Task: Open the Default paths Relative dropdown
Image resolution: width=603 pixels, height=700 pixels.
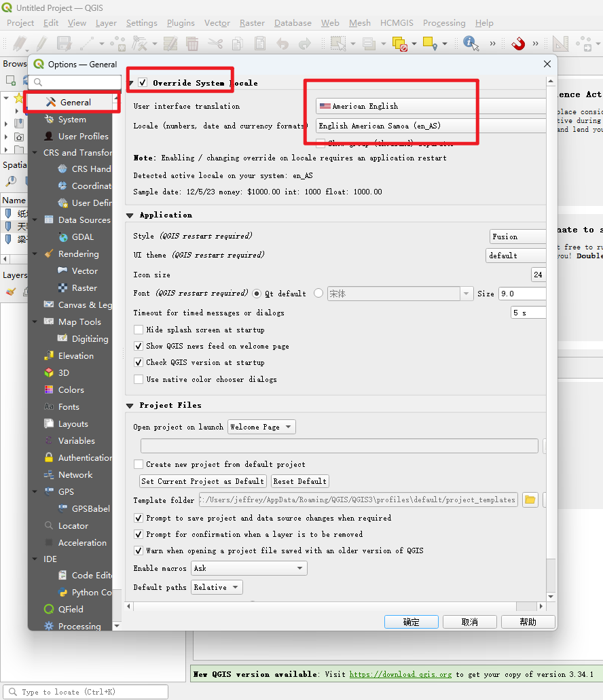Action: click(x=217, y=587)
